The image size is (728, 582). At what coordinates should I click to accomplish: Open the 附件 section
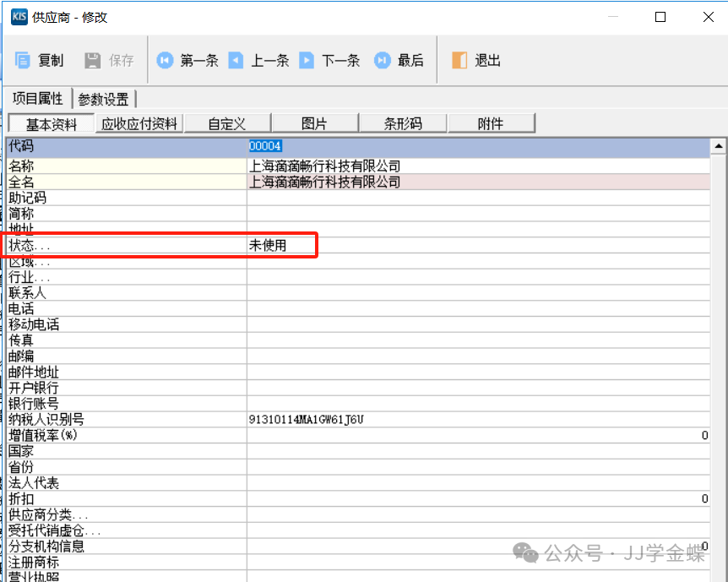[491, 123]
